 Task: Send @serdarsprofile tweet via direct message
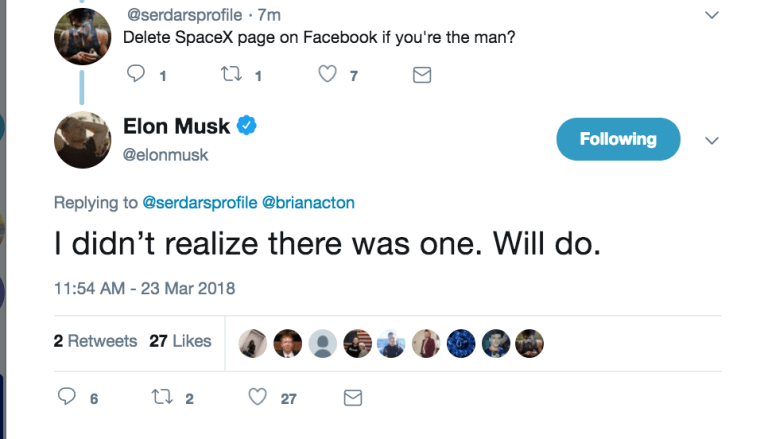tap(422, 75)
